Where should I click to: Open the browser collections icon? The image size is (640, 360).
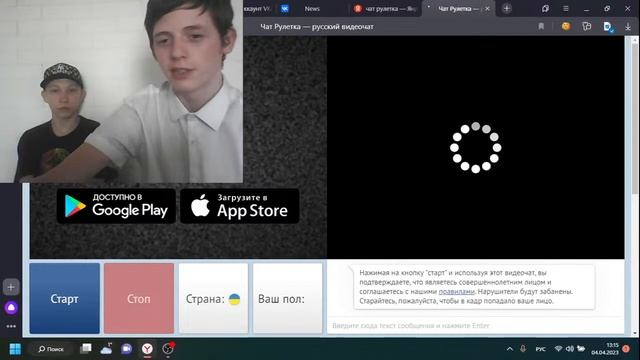[587, 27]
